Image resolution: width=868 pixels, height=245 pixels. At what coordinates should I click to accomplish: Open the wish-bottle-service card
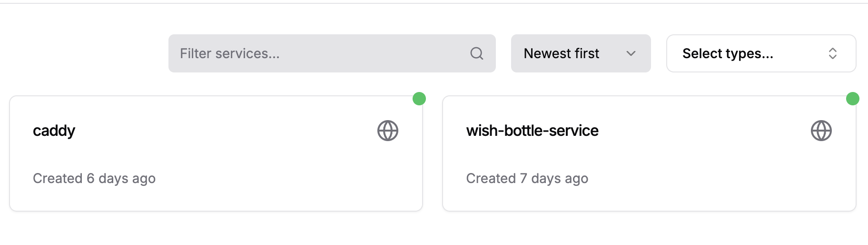pos(649,153)
